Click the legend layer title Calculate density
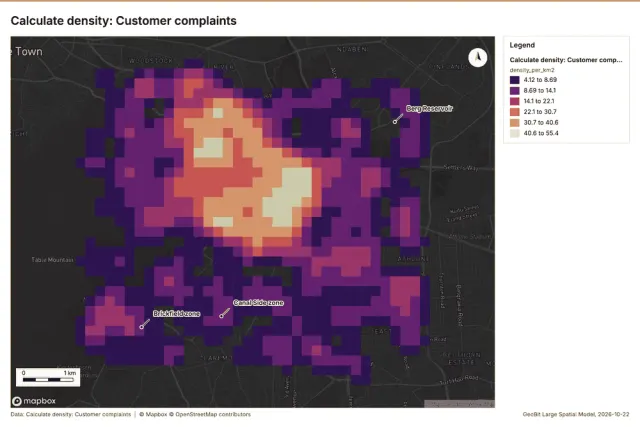This screenshot has width=640, height=427. tap(566, 60)
